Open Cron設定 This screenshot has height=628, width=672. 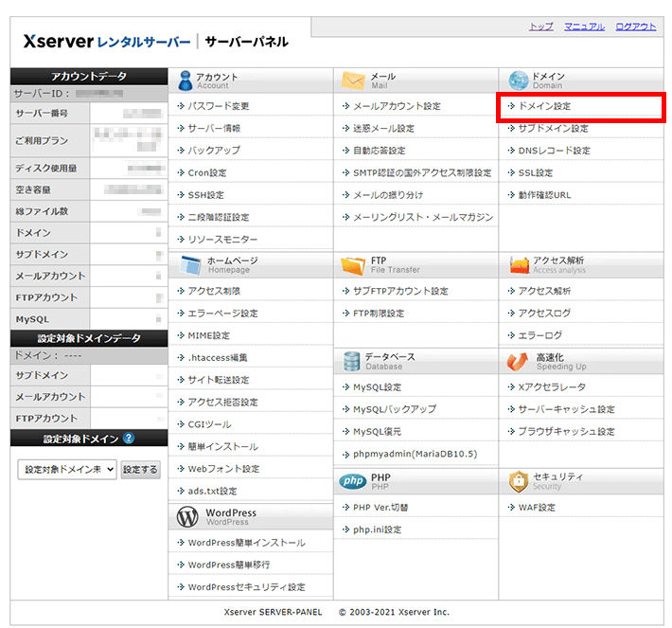click(x=207, y=173)
